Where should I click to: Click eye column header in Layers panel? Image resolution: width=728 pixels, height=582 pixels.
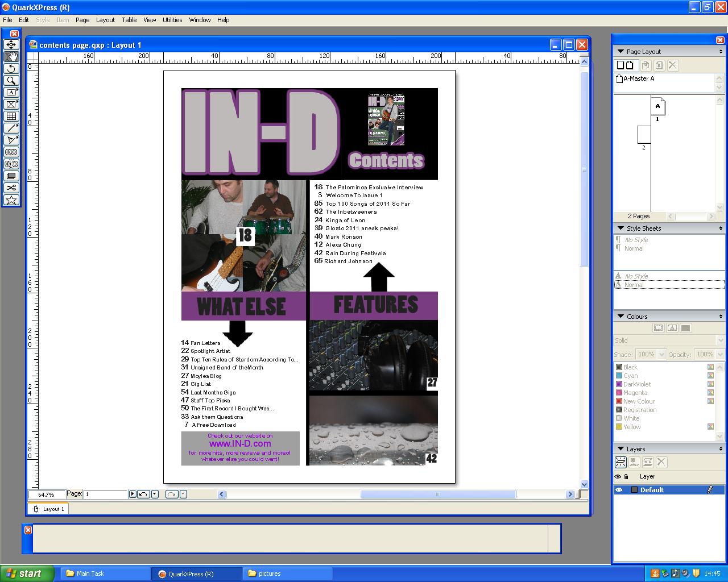[618, 477]
